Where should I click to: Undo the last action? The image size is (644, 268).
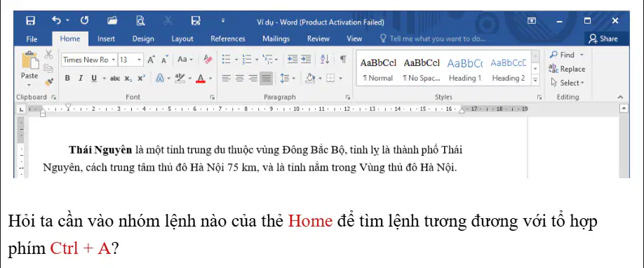pos(57,20)
